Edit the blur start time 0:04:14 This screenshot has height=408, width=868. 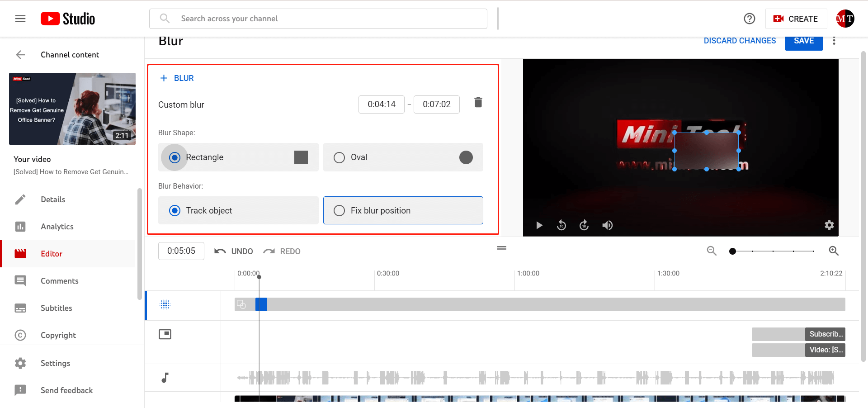(382, 104)
